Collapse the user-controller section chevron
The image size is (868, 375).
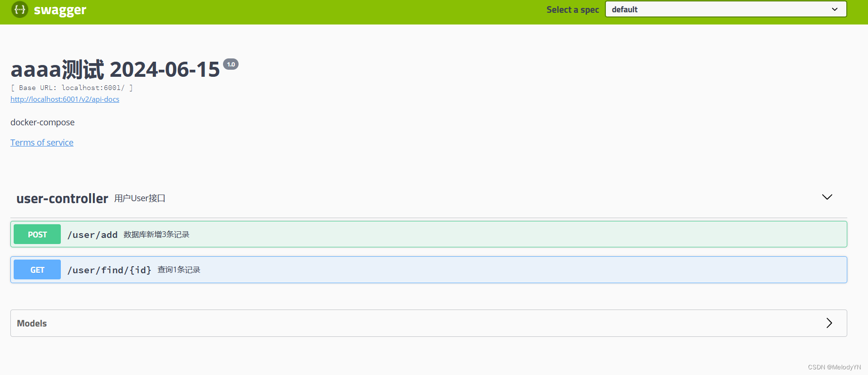click(x=827, y=197)
